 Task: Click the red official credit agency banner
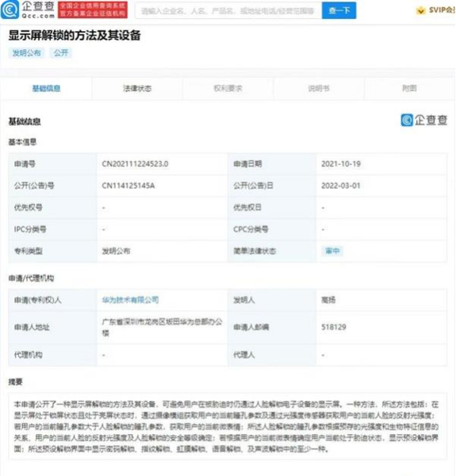click(x=93, y=10)
